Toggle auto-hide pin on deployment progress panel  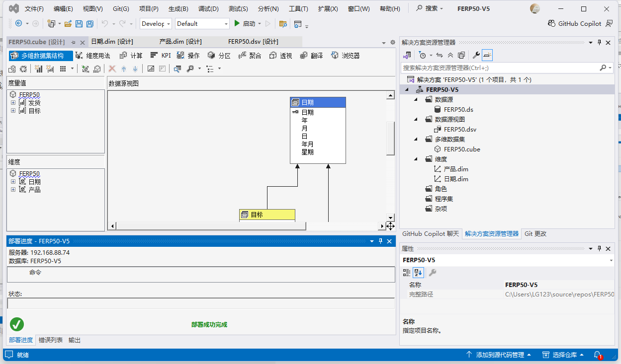coord(380,241)
